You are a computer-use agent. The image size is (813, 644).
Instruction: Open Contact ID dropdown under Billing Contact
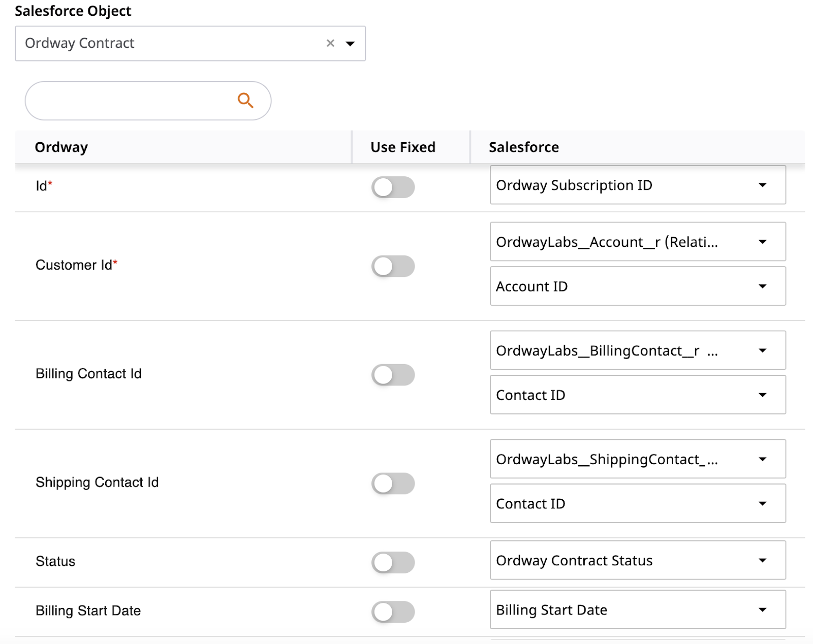click(638, 395)
